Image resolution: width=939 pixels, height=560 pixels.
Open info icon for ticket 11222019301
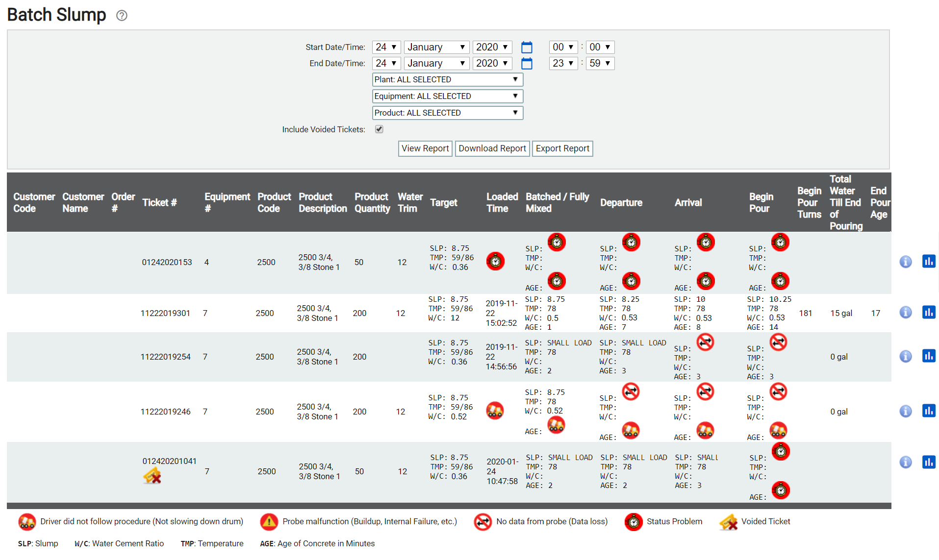[x=905, y=313]
